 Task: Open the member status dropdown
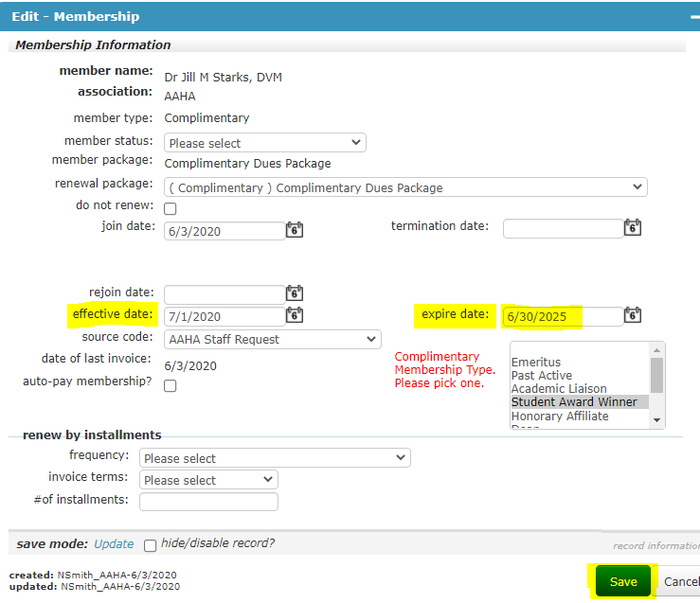tap(264, 143)
